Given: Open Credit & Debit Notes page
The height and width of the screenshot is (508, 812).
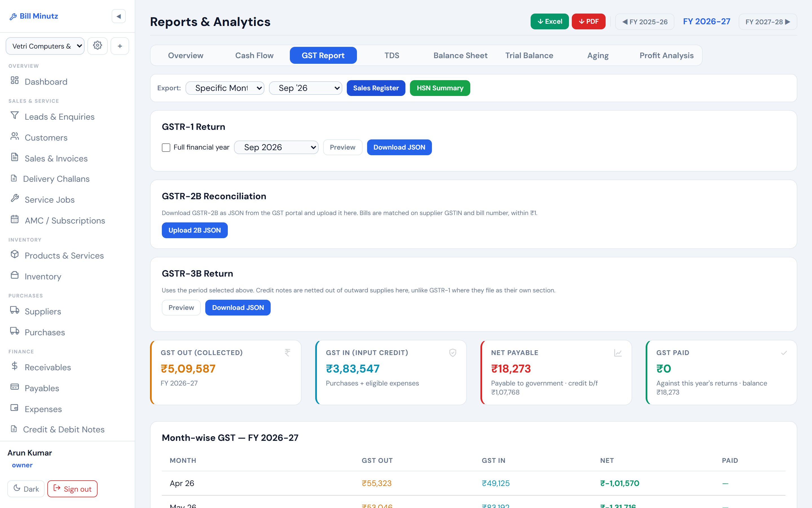Looking at the screenshot, I should point(64,429).
